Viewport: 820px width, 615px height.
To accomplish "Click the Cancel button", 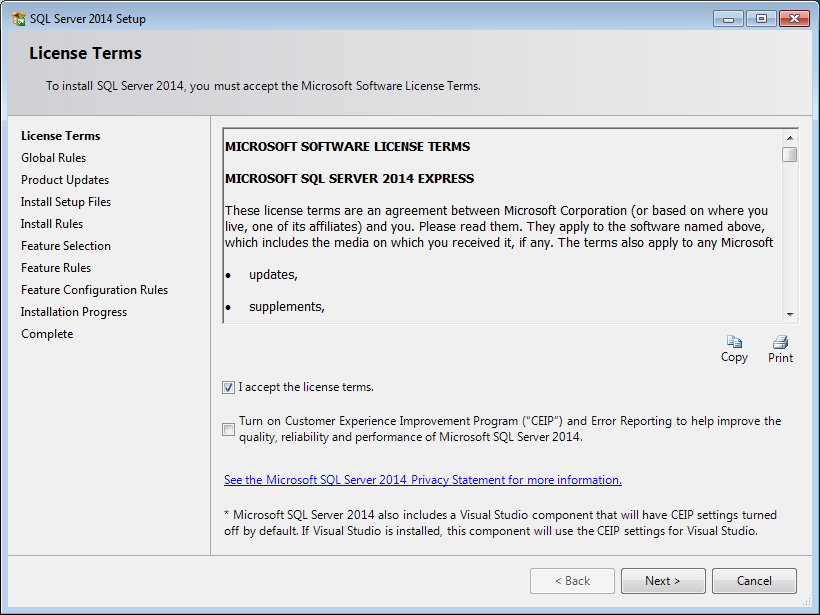I will 754,581.
